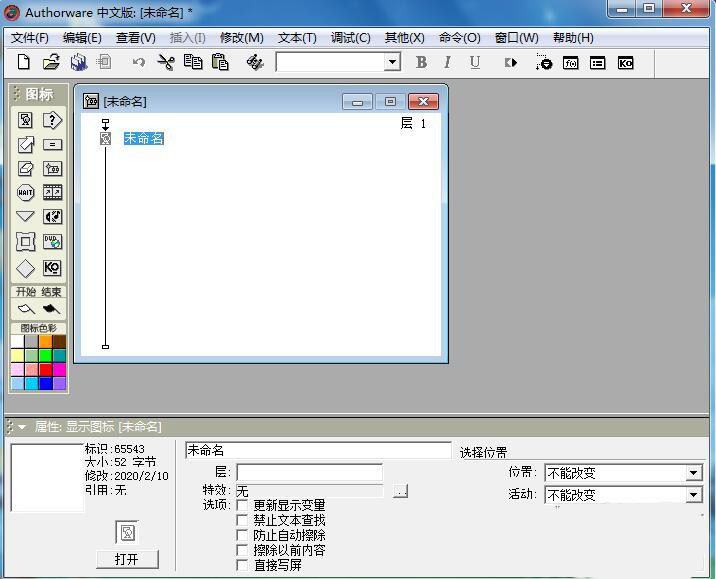Click the 打开 button
This screenshot has height=579, width=716.
click(x=127, y=559)
